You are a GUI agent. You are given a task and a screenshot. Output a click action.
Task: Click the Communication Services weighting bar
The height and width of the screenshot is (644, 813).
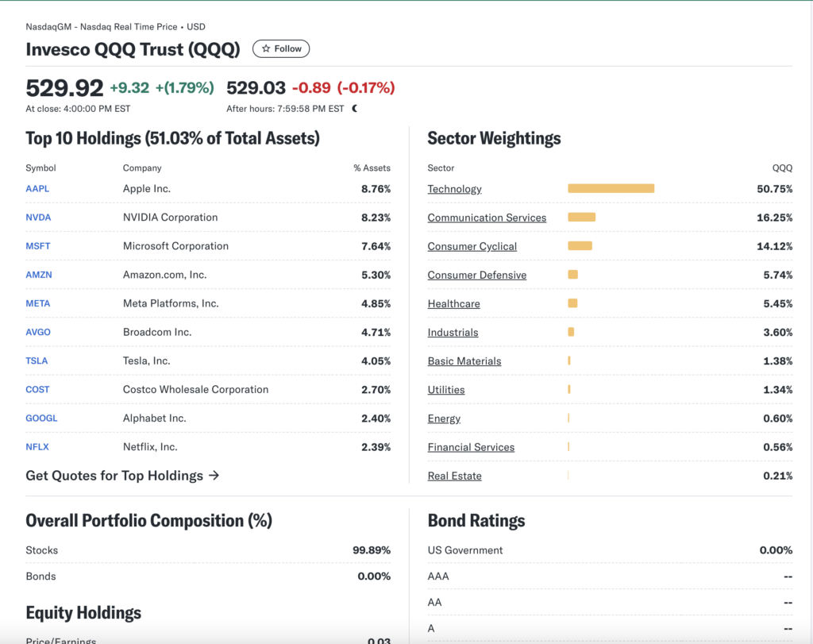[x=582, y=217]
